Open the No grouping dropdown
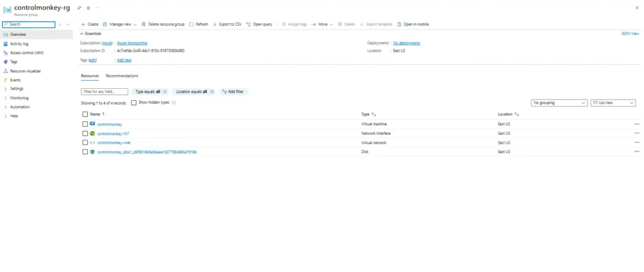This screenshot has width=644, height=272. (559, 103)
